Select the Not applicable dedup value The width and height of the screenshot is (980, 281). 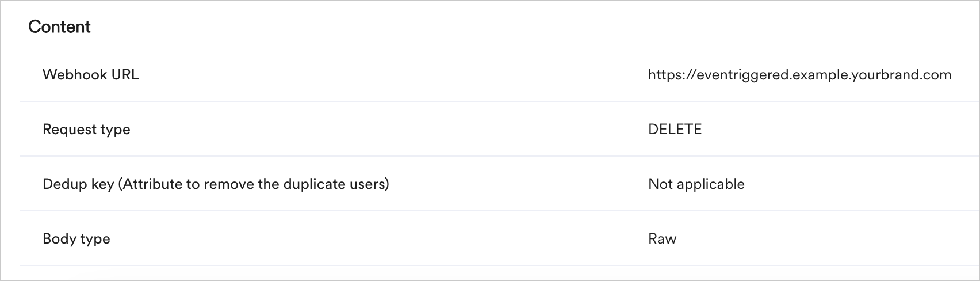tap(696, 184)
